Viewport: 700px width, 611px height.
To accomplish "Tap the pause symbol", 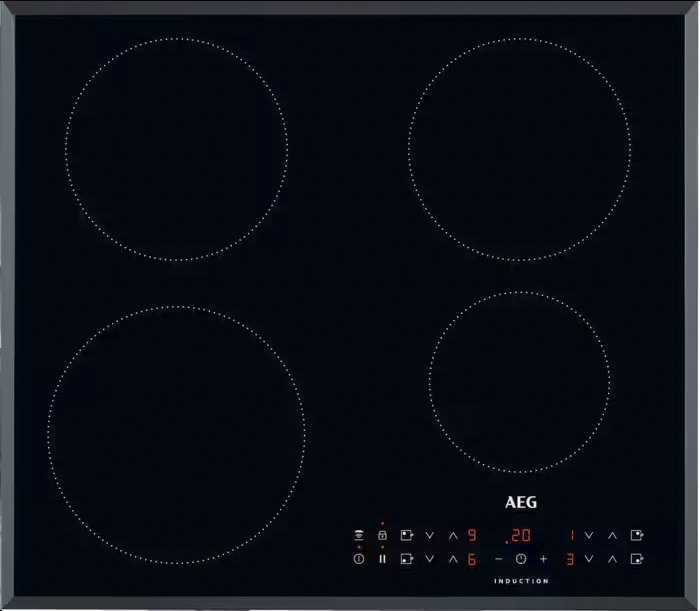I will tap(382, 559).
